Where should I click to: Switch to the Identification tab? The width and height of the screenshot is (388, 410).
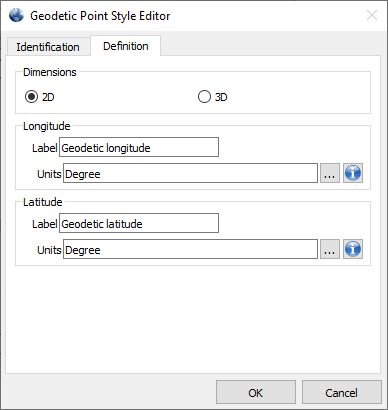click(48, 47)
